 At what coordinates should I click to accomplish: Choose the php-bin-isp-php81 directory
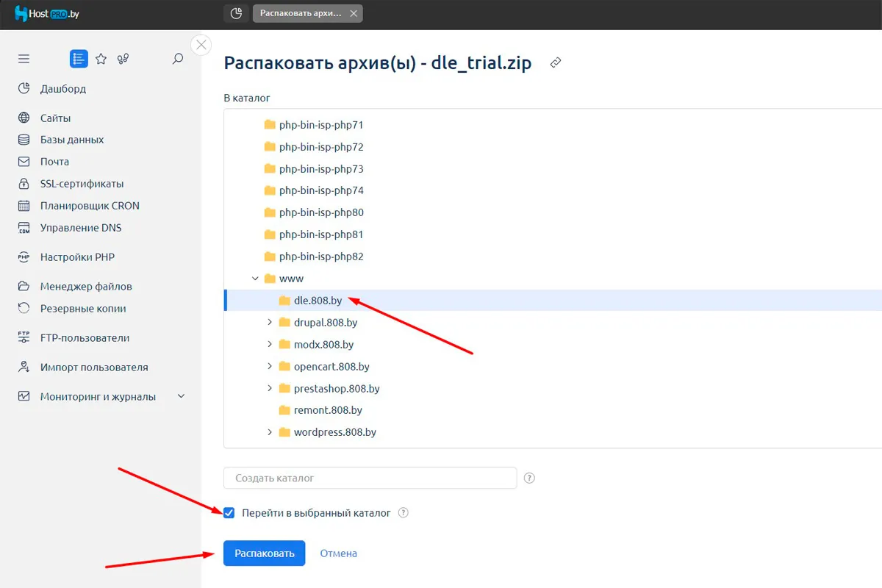[x=321, y=234]
